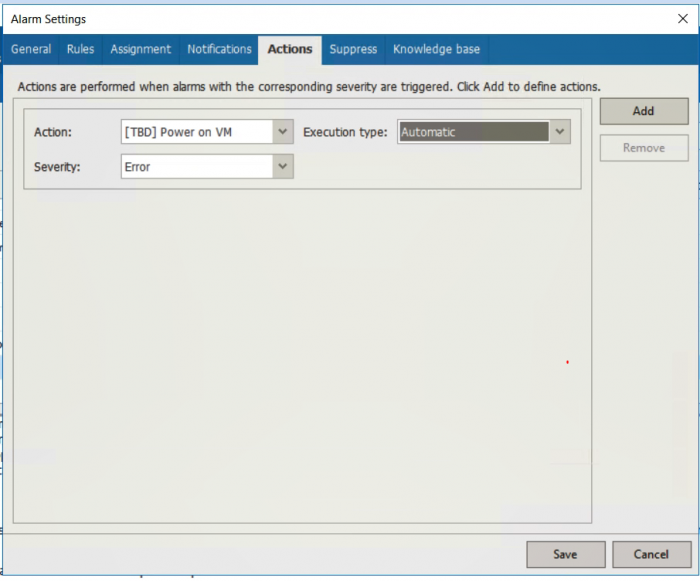Switch to the Knowledge base tab
700x581 pixels.
pyautogui.click(x=436, y=49)
